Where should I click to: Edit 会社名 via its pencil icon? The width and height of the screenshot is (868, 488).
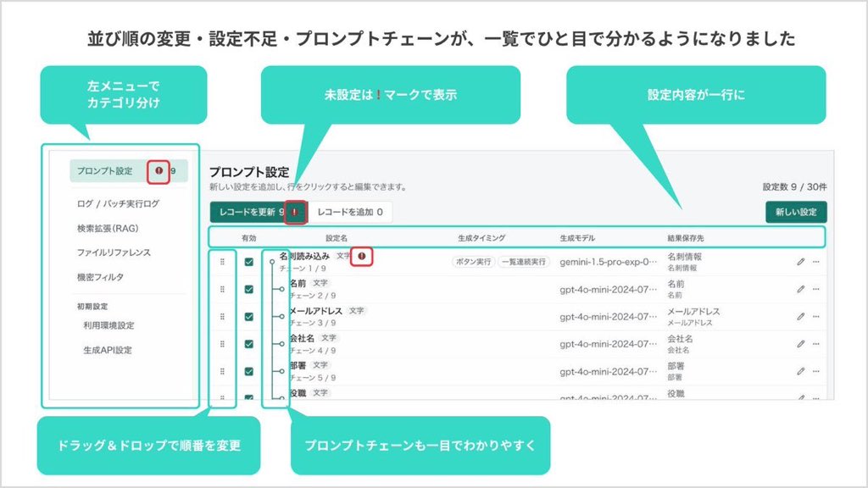[x=800, y=344]
